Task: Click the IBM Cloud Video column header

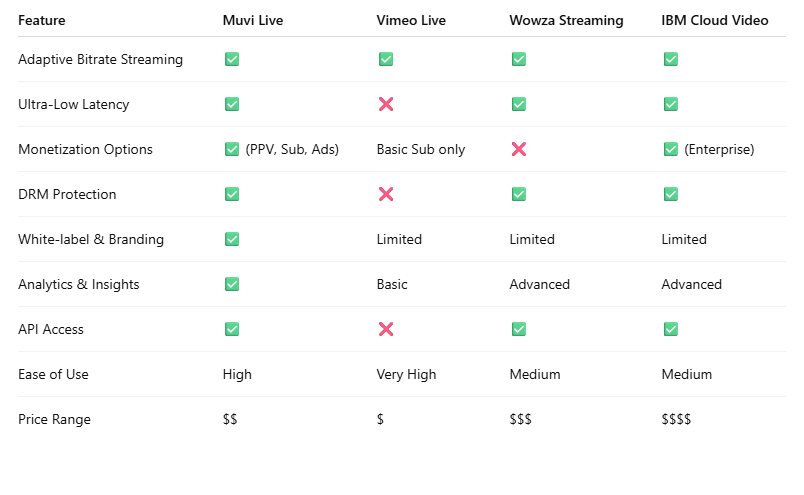Action: (715, 21)
